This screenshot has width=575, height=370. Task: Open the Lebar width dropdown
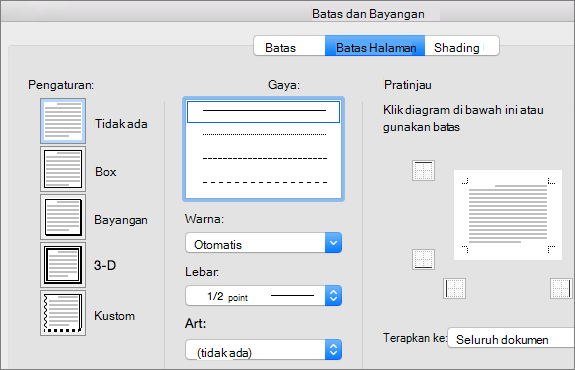coord(264,296)
